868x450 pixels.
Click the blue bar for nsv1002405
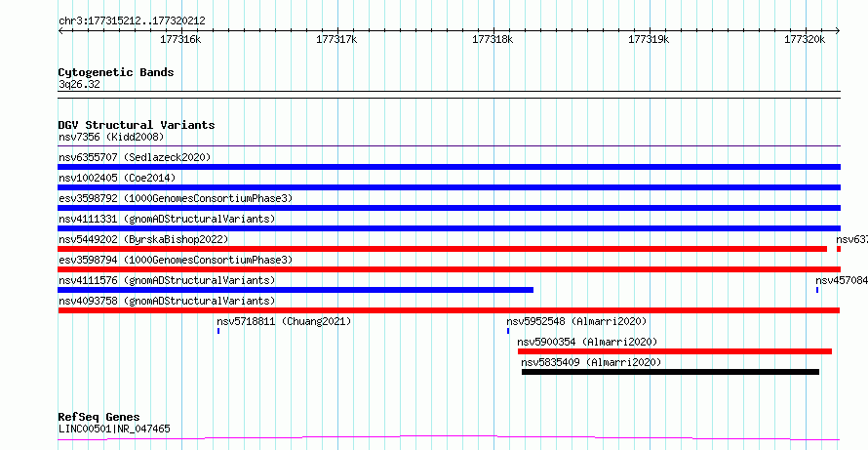click(449, 187)
